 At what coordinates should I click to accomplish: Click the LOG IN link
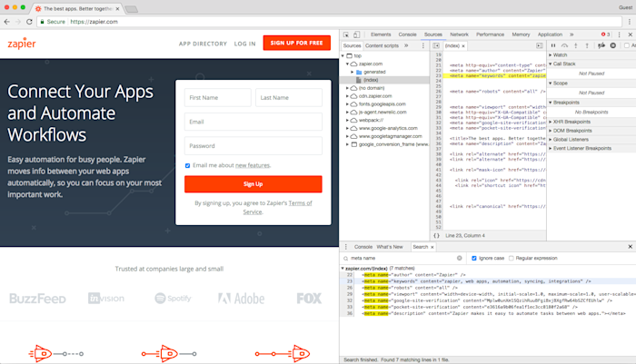coord(244,44)
